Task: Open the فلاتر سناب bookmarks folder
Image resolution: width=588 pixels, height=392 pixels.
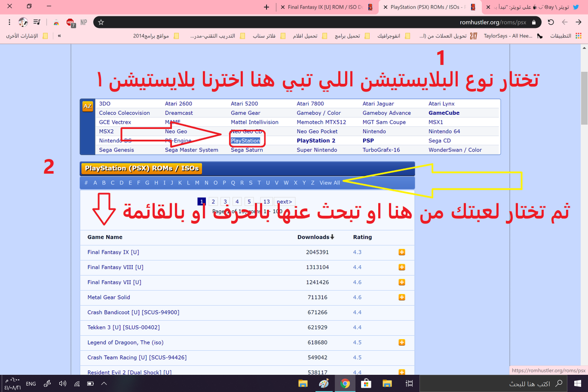Action: [269, 36]
